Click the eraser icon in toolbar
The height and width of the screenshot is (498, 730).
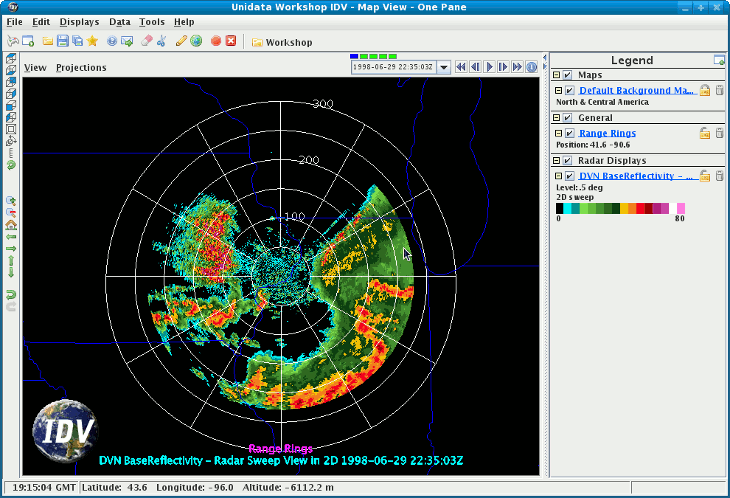[146, 41]
